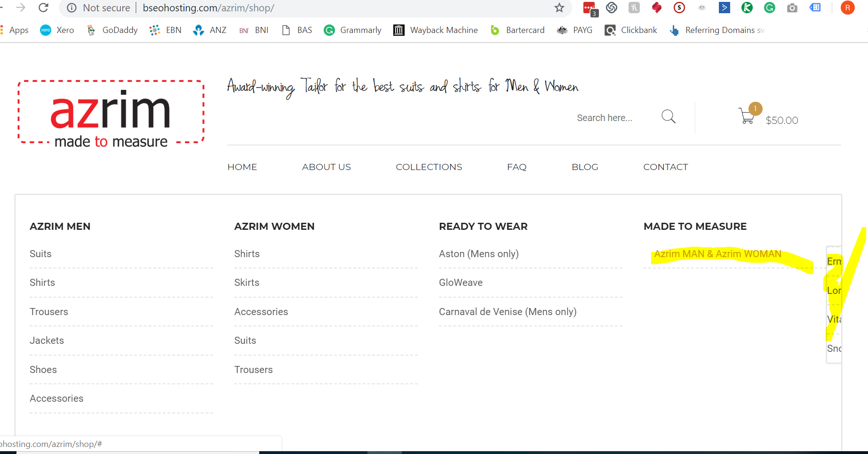Screen dimensions: 868x454
Task: Open Carnaval de Venise (Mens only)
Action: (508, 312)
